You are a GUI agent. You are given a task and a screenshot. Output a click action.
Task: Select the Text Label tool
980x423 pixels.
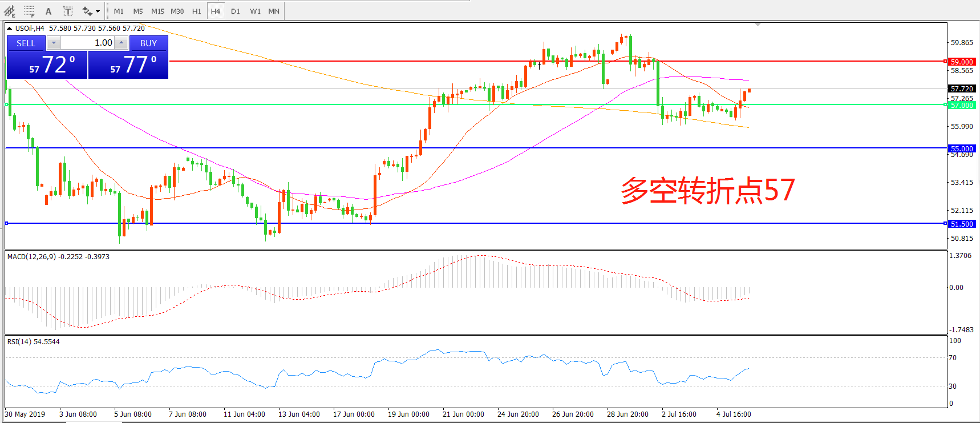[x=67, y=11]
